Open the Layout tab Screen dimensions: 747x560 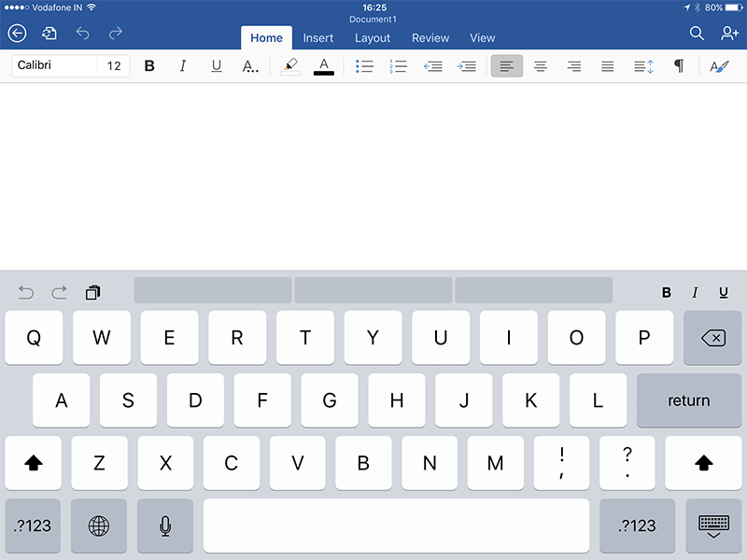point(373,37)
